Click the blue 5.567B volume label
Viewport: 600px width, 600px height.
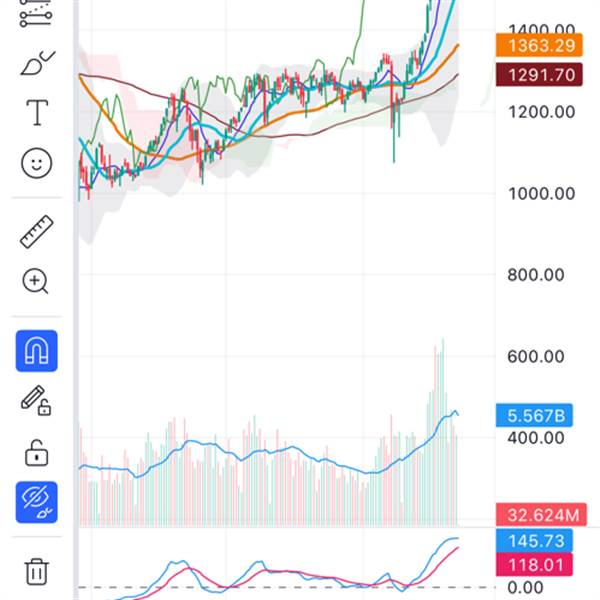pos(534,415)
